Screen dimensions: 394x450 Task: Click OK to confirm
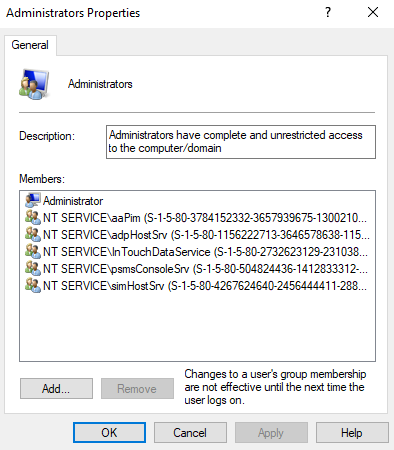[109, 433]
